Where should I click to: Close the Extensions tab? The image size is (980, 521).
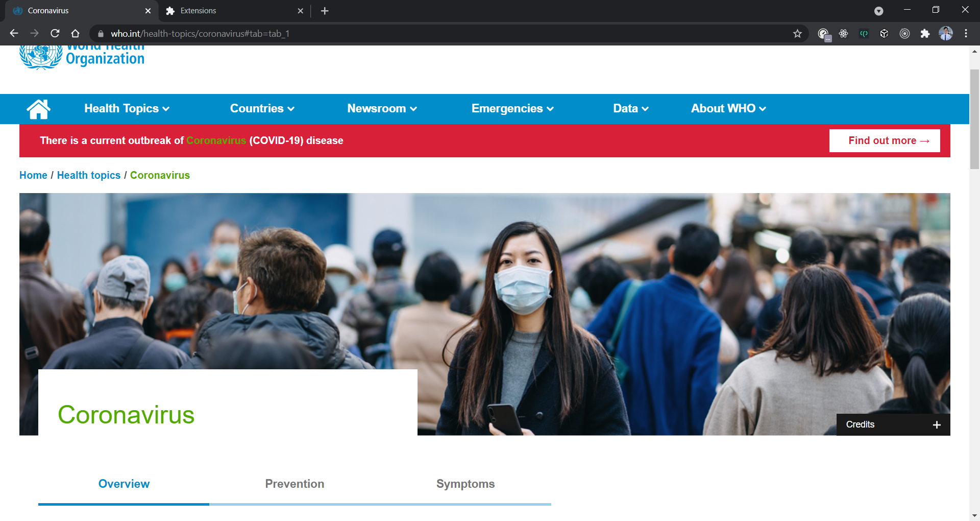click(300, 11)
